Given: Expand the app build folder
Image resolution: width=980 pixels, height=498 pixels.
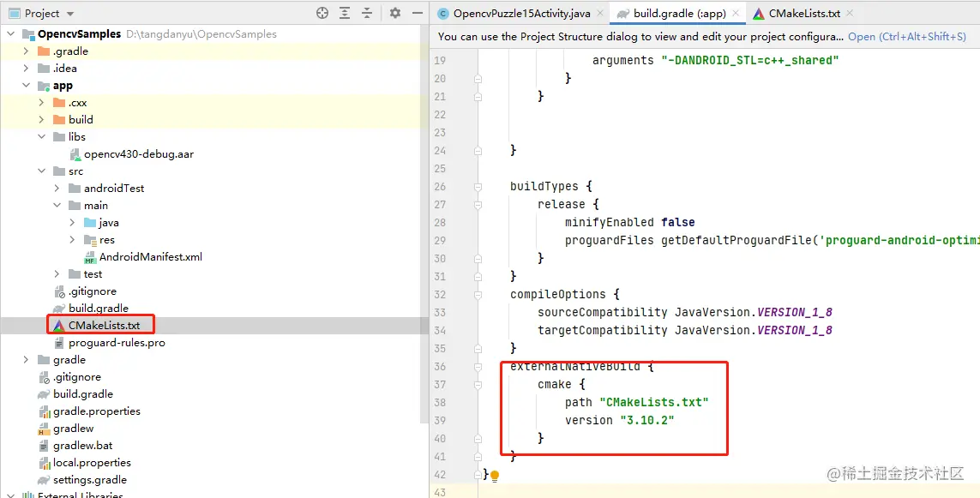Looking at the screenshot, I should tap(41, 119).
